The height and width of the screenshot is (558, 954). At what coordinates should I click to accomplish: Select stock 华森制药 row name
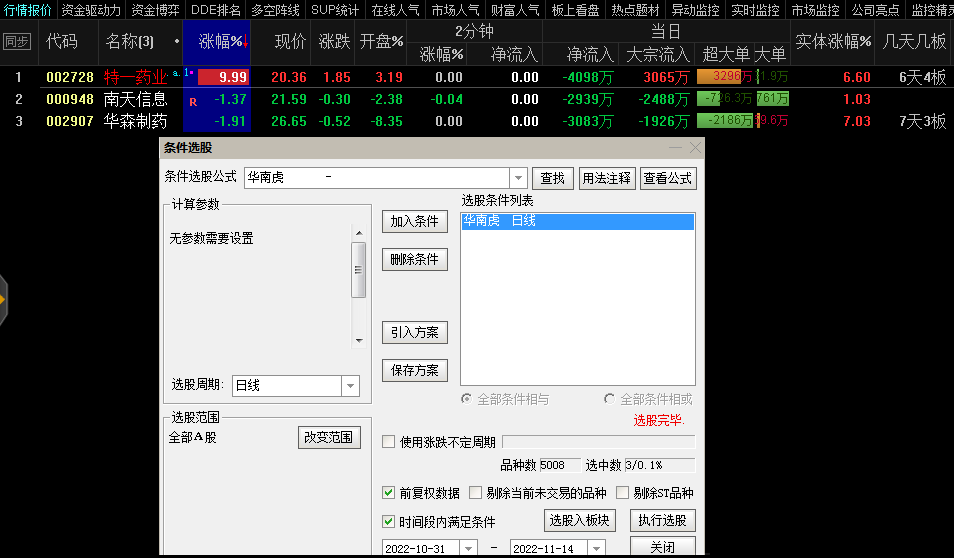pos(135,121)
